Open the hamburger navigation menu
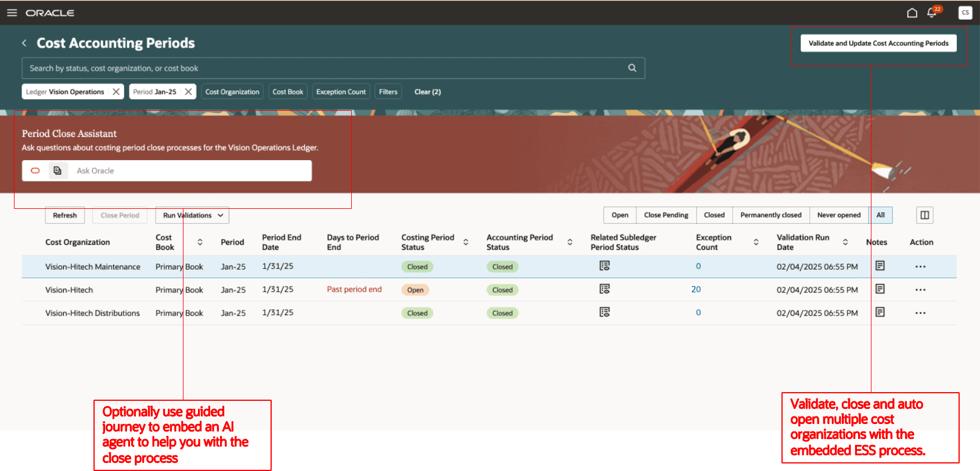The width and height of the screenshot is (980, 471). point(12,13)
